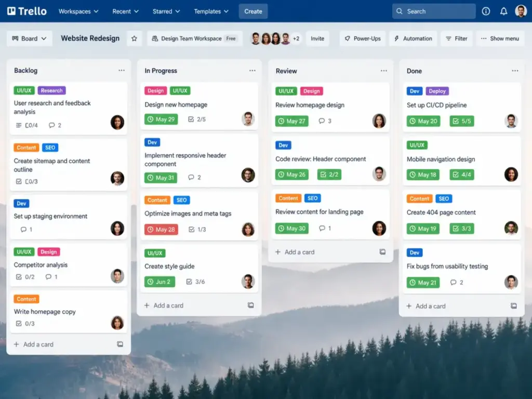The image size is (532, 399).
Task: Open the board Filter
Action: pyautogui.click(x=456, y=38)
